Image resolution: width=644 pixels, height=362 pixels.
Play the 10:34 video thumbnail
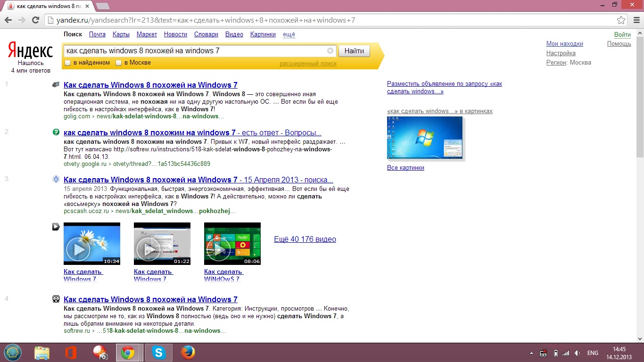pos(92,244)
